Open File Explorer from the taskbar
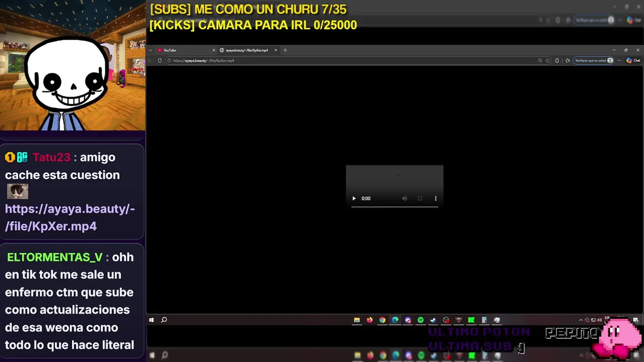The height and width of the screenshot is (362, 644). [x=357, y=320]
